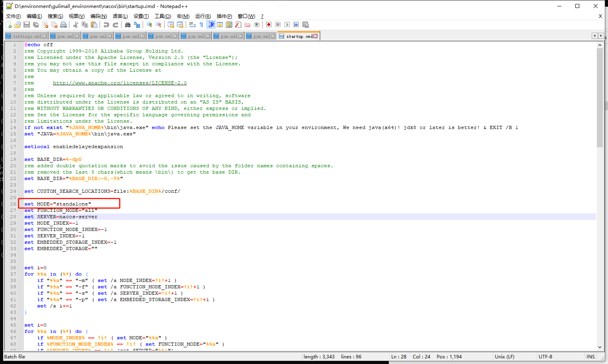Screen dimensions: 608x364
Task: Click the Batch file language status field
Action: click(x=15, y=357)
